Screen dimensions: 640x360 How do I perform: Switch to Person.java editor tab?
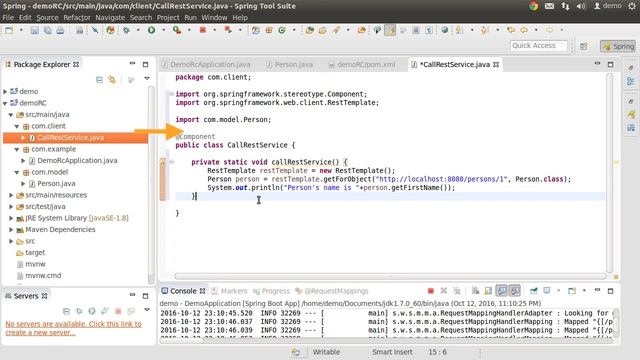click(x=289, y=64)
